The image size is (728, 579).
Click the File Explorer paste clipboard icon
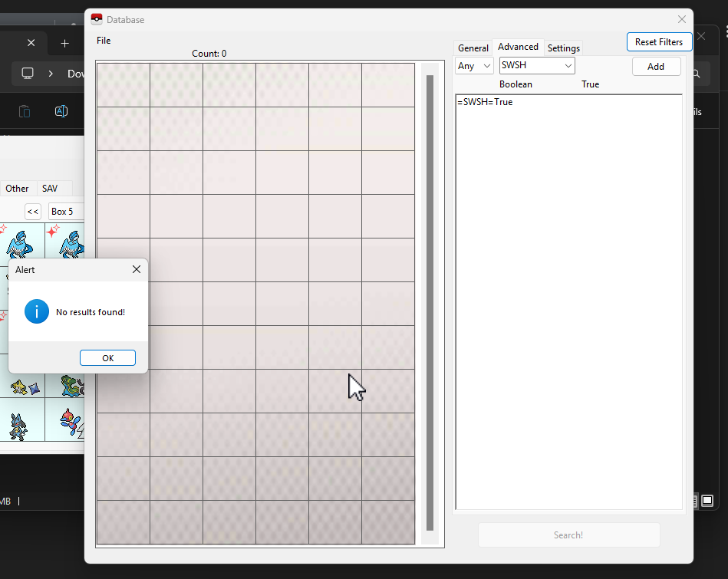24,111
